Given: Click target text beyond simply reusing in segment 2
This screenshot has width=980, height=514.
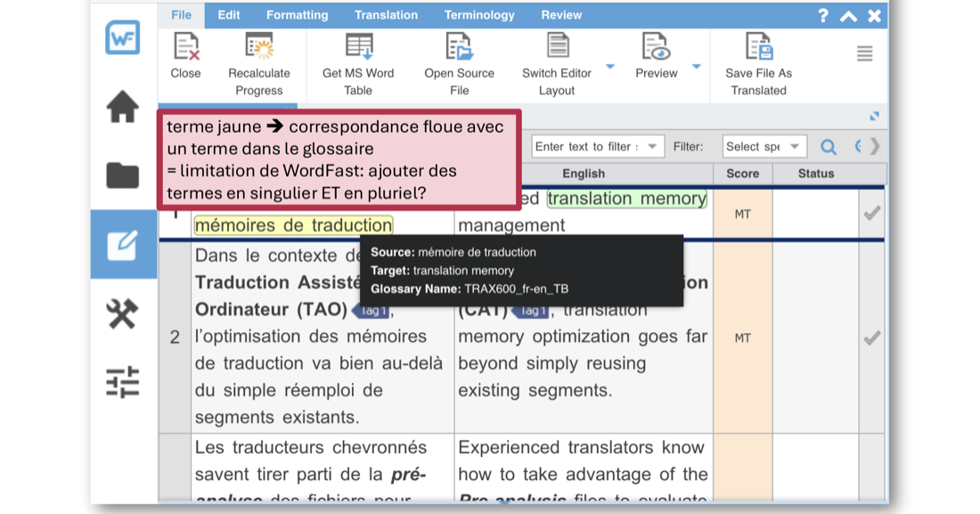Looking at the screenshot, I should 551,363.
